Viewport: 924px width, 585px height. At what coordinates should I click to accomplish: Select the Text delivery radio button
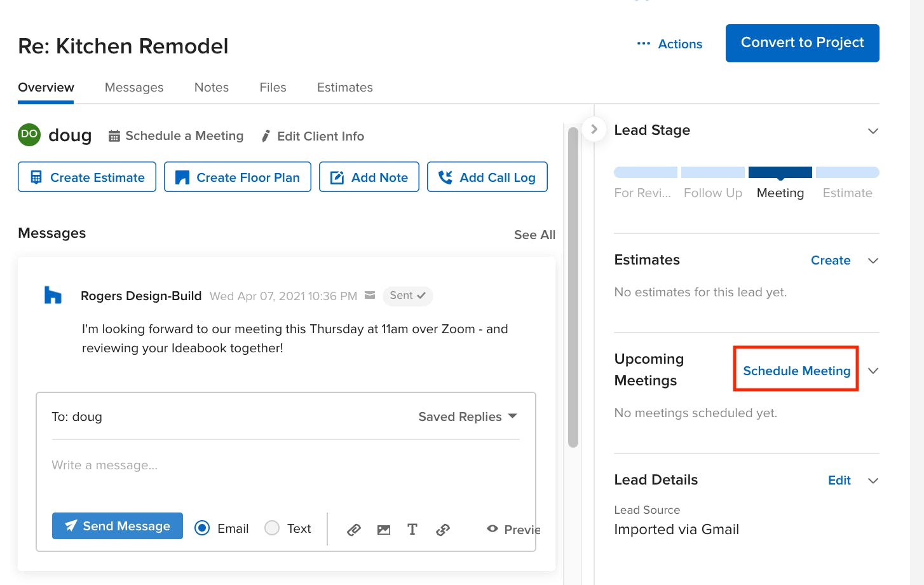(271, 528)
